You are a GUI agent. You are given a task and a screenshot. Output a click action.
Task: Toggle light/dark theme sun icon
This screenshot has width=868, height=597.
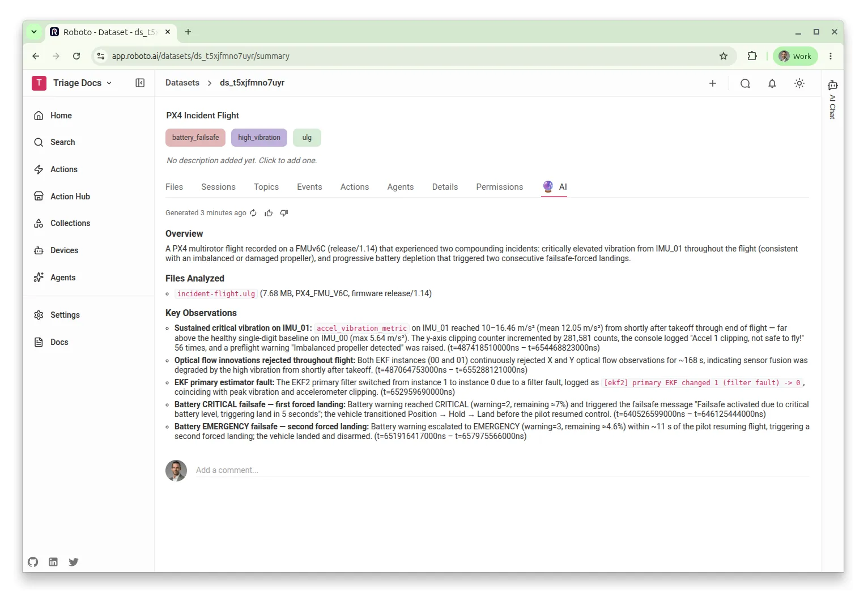(799, 83)
